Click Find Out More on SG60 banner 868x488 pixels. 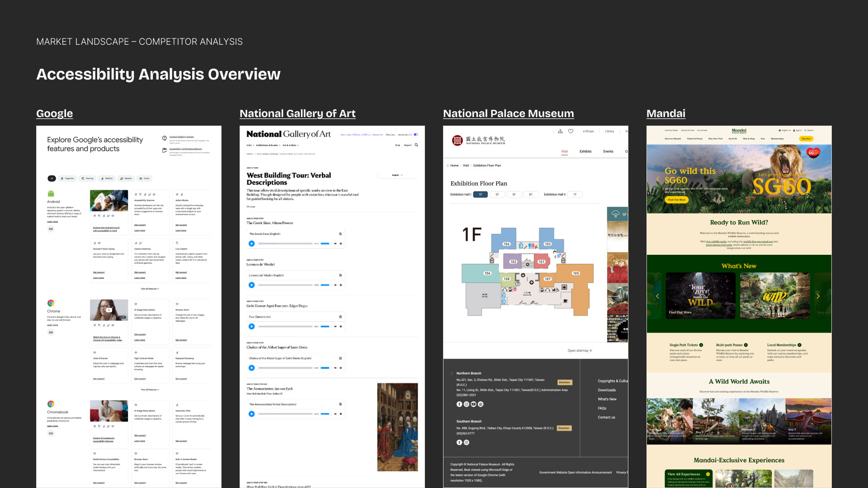677,199
